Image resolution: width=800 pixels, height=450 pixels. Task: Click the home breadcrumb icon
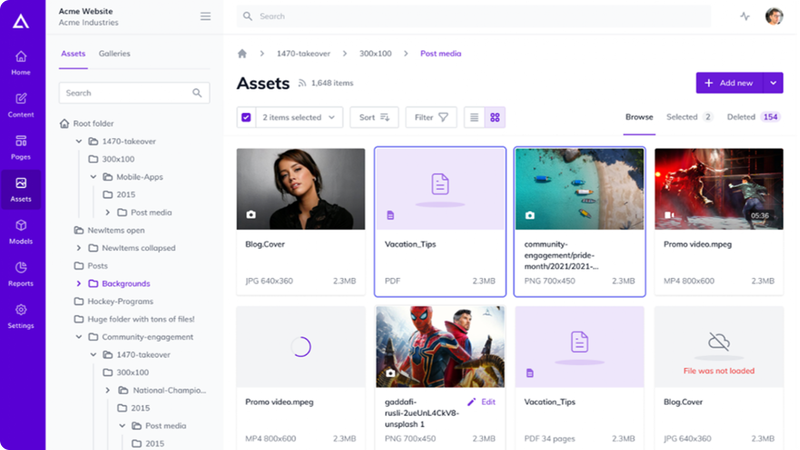pyautogui.click(x=242, y=53)
